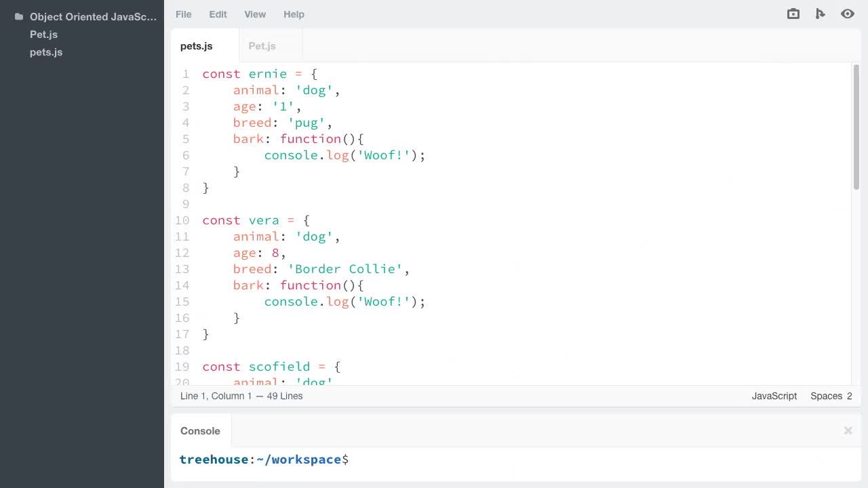The width and height of the screenshot is (868, 488).
Task: Open the Edit menu
Action: click(x=218, y=14)
